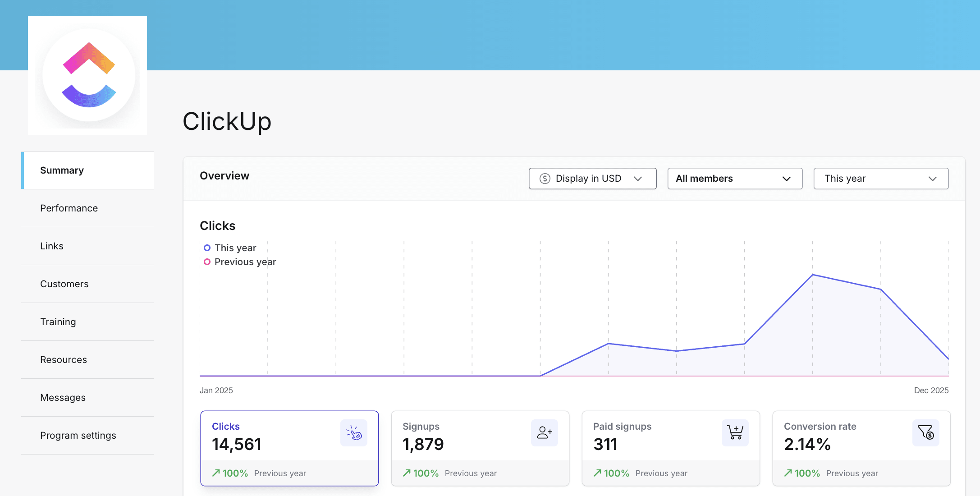Viewport: 980px width, 496px height.
Task: Click the Signups add-user icon
Action: [x=545, y=433]
